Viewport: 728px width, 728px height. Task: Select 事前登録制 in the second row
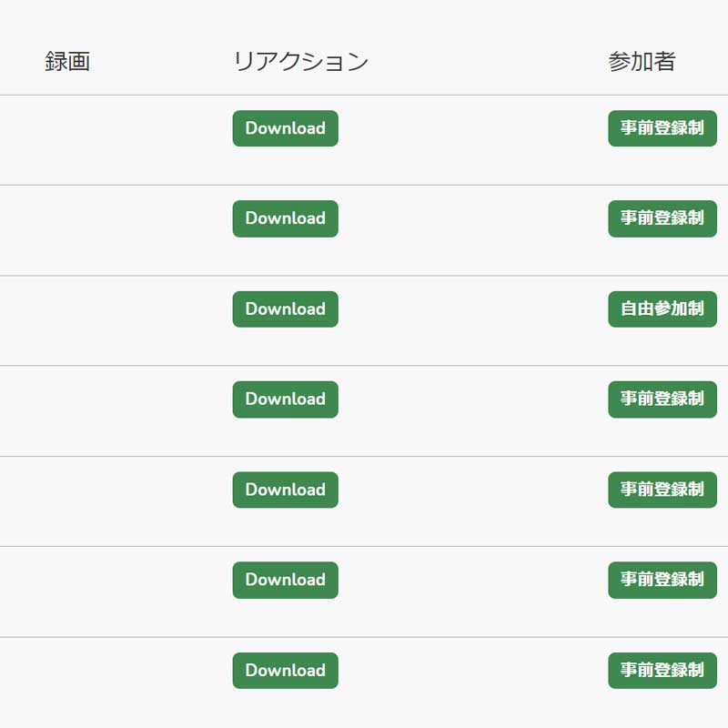coord(662,218)
